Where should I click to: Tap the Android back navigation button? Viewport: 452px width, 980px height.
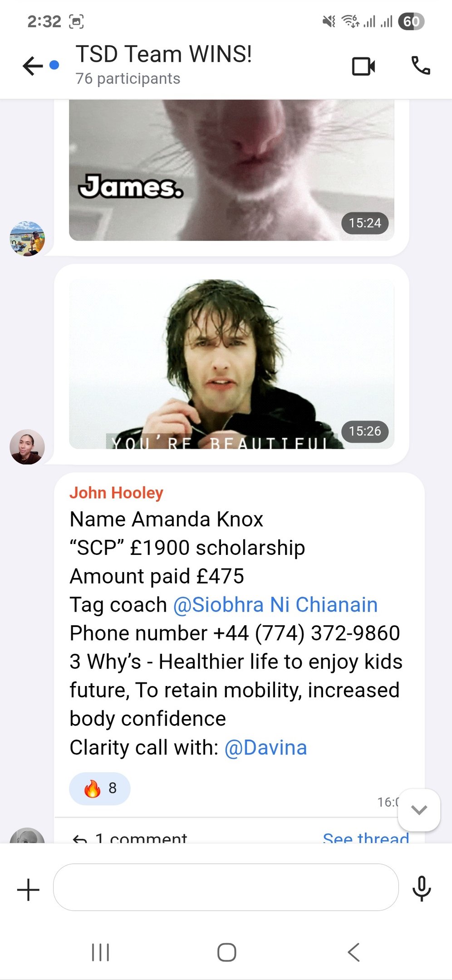[x=354, y=952]
